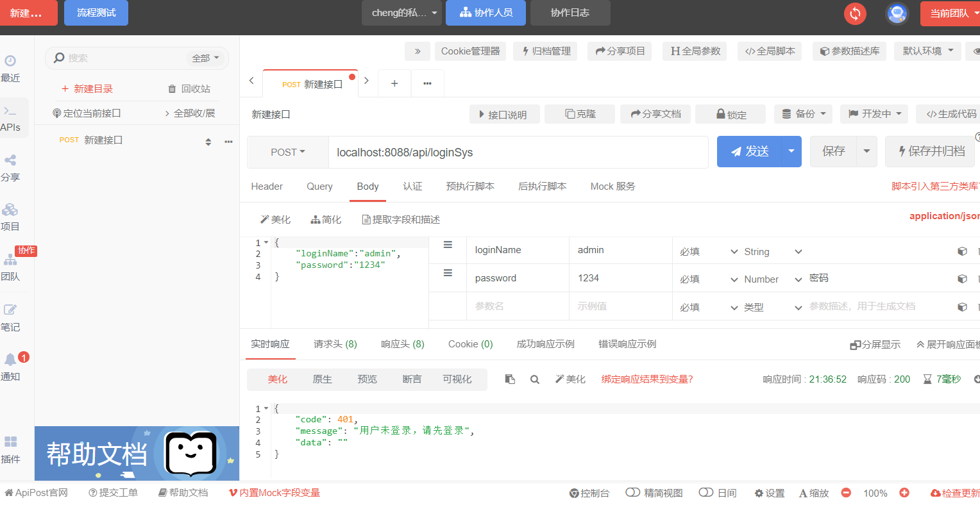This screenshot has width=980, height=505.
Task: Click the 帮助文档 banner image
Action: click(137, 454)
